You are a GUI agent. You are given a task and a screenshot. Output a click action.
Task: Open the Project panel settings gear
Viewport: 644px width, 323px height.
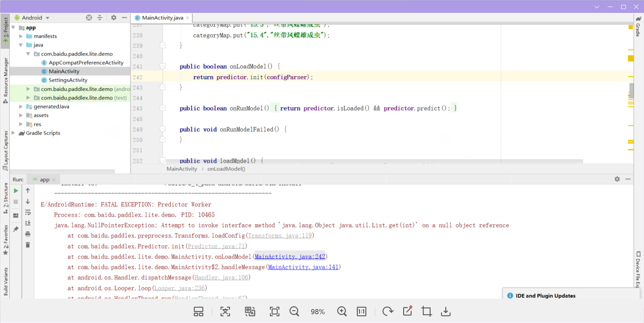pyautogui.click(x=113, y=18)
